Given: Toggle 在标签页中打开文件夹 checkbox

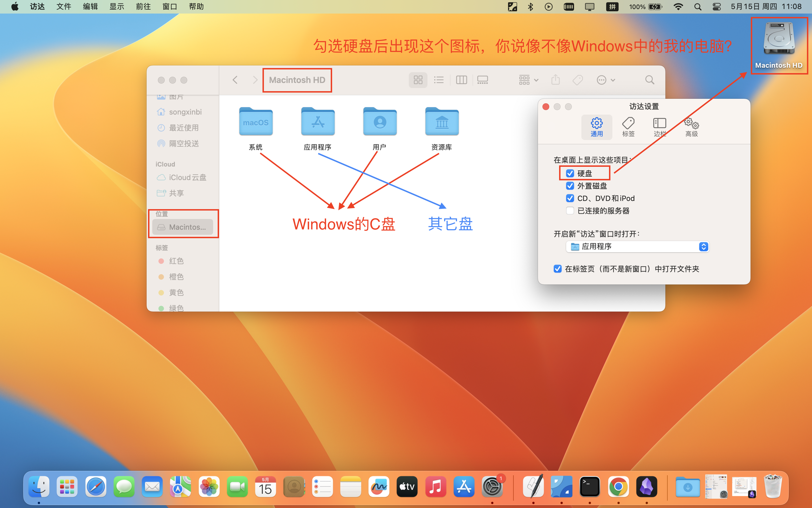Looking at the screenshot, I should coord(558,269).
